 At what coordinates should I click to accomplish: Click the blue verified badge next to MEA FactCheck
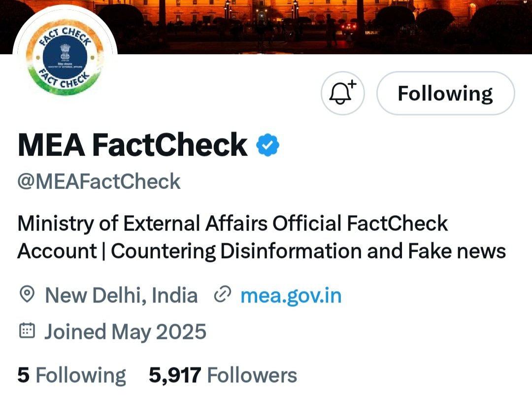pos(268,145)
